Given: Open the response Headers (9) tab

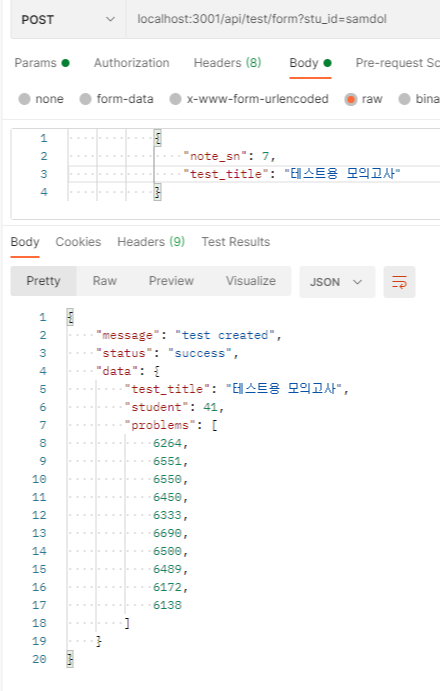Looking at the screenshot, I should pos(151,242).
